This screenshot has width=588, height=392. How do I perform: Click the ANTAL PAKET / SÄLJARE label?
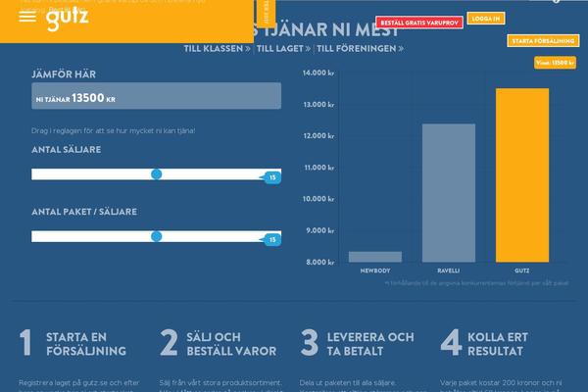click(x=84, y=212)
